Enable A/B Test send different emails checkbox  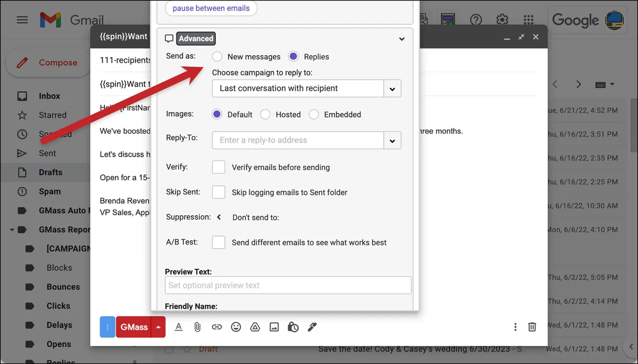click(x=219, y=242)
